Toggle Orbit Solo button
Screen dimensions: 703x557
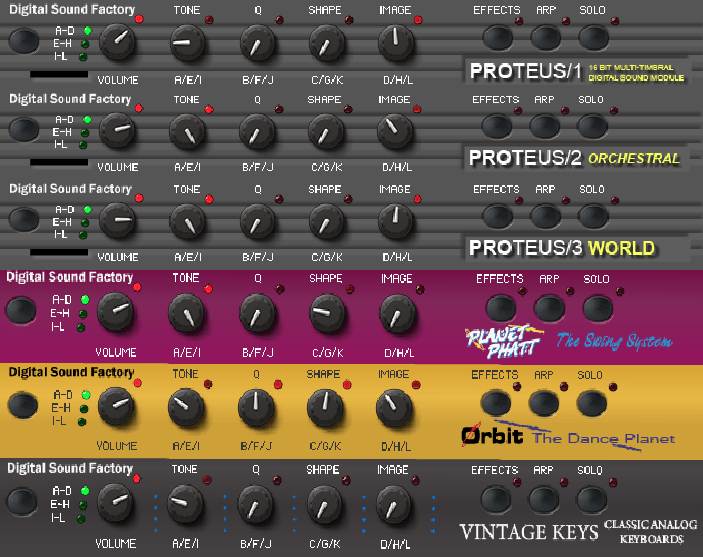(x=591, y=403)
